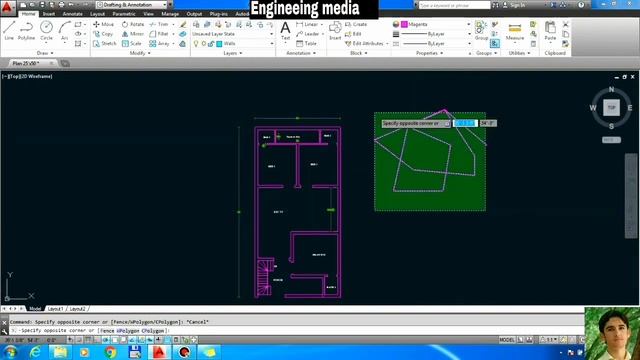Expand the Layers panel
This screenshot has width=640, height=360.
click(x=233, y=53)
